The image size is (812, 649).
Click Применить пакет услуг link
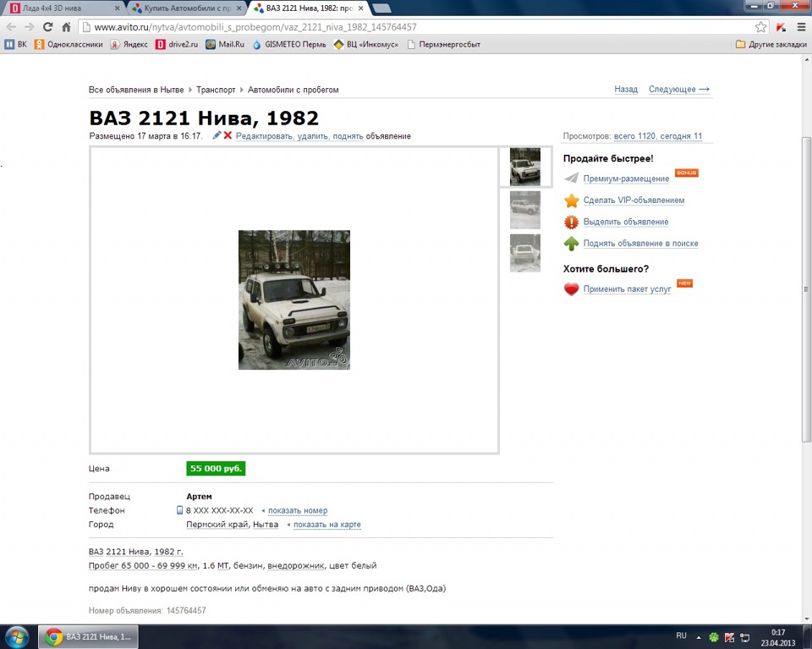(x=627, y=289)
